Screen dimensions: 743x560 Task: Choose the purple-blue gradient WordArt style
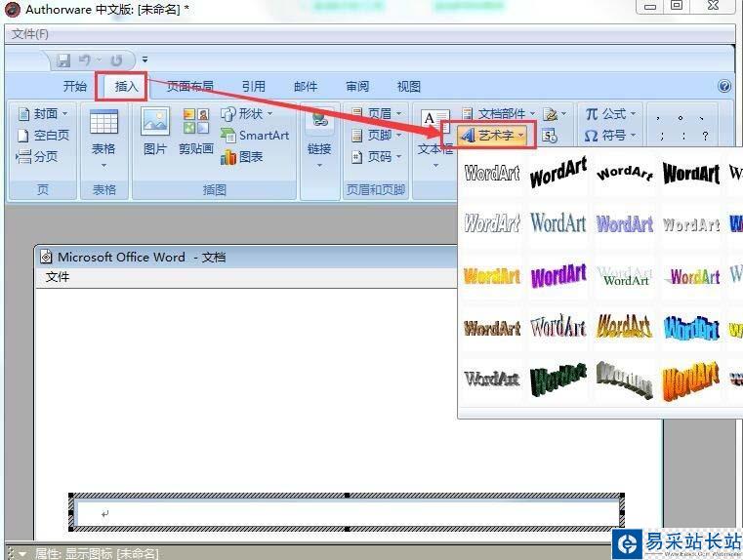coord(625,224)
